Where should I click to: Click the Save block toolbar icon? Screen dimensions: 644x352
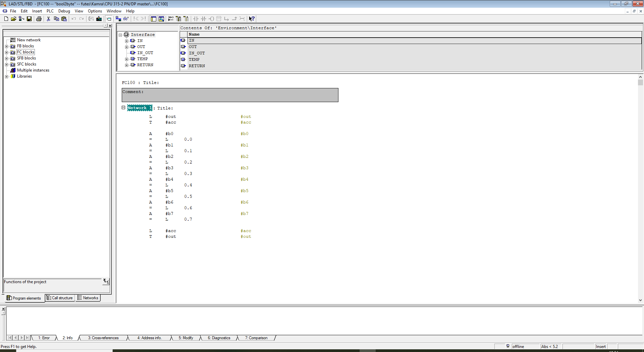pyautogui.click(x=29, y=19)
